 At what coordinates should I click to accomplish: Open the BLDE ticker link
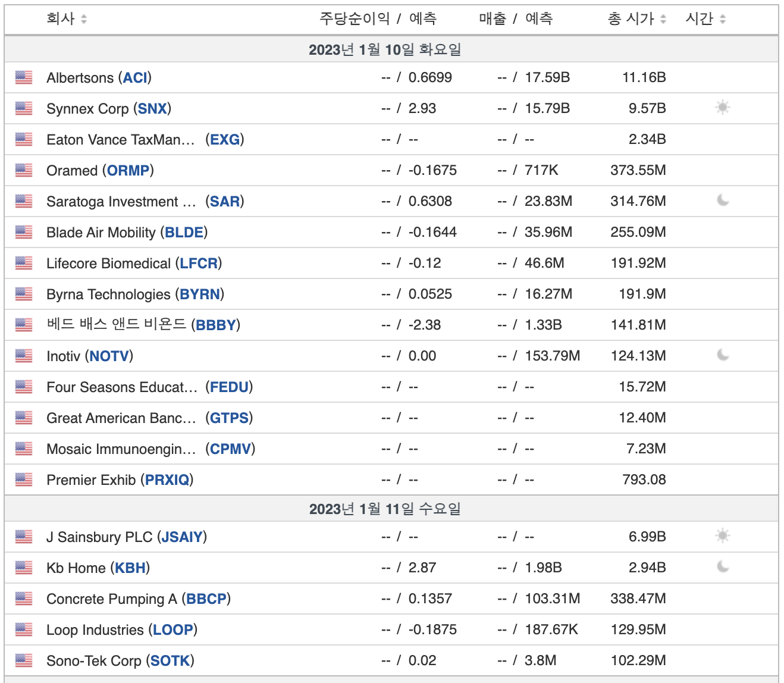184,233
